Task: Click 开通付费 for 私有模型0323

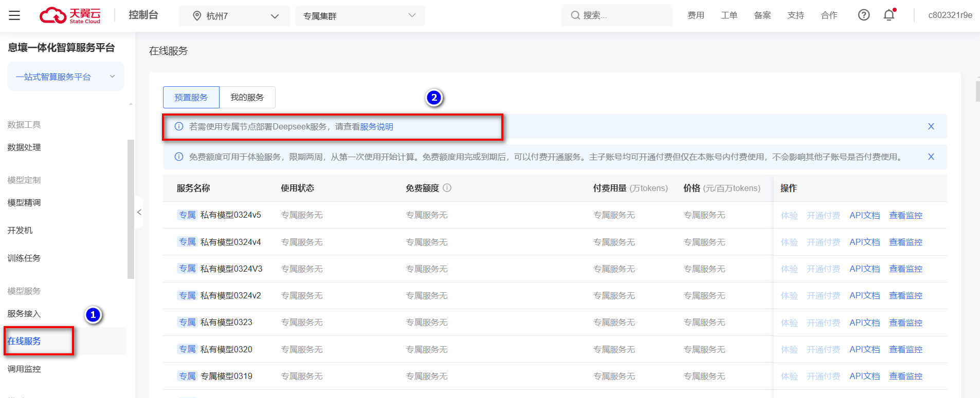Action: coord(824,323)
